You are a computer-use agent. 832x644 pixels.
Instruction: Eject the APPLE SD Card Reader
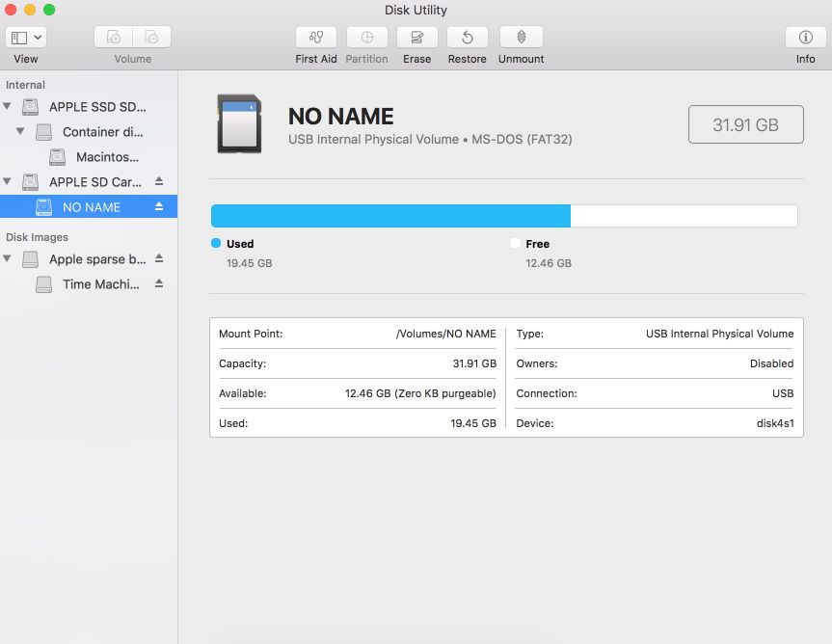point(159,181)
